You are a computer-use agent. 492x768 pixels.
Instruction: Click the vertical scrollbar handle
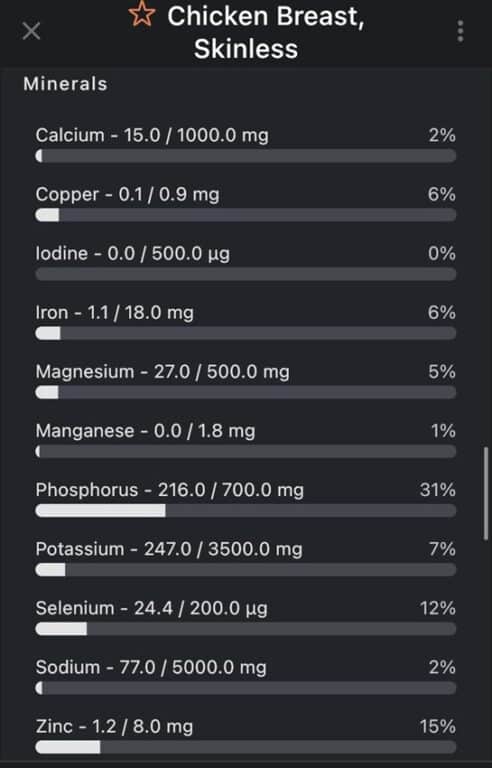[486, 494]
